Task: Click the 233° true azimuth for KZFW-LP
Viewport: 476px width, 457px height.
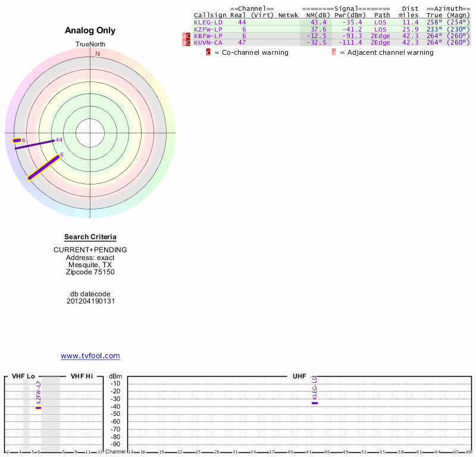Action: (434, 29)
